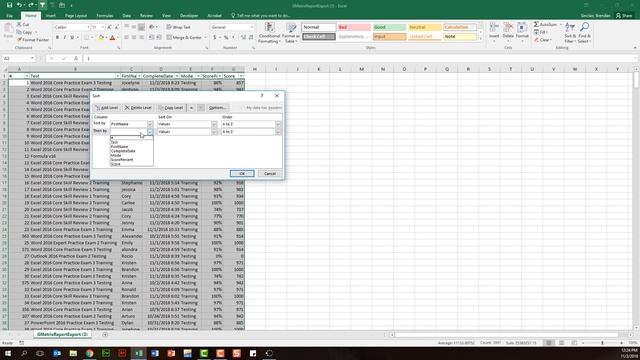Click the Wrap Text button
Image resolution: width=640 pixels, height=360 pixels.
[x=179, y=27]
